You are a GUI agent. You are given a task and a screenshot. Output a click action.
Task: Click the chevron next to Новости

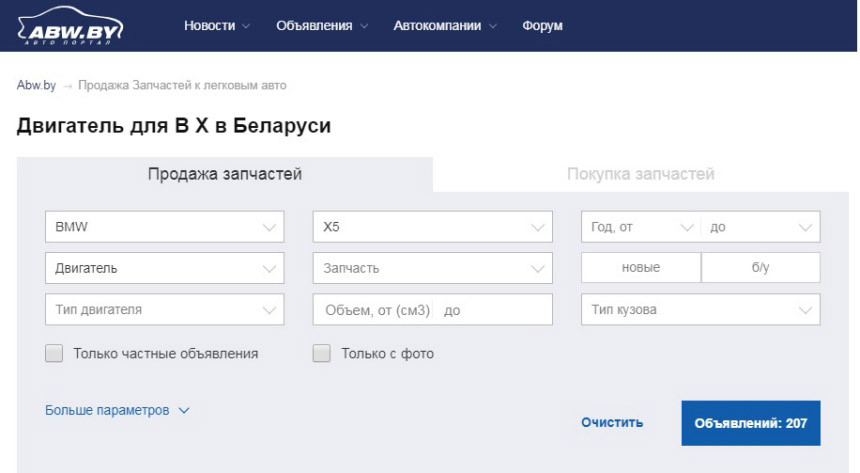(246, 26)
